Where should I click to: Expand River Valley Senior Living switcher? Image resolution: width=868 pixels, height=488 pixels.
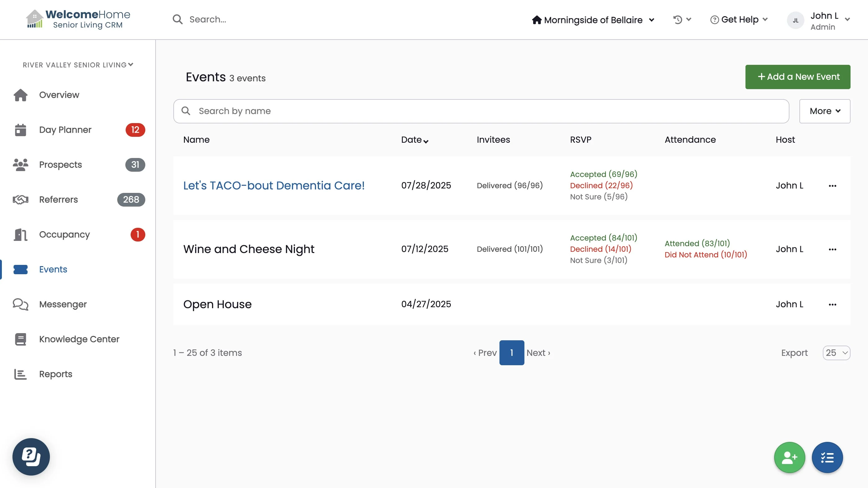pos(78,65)
